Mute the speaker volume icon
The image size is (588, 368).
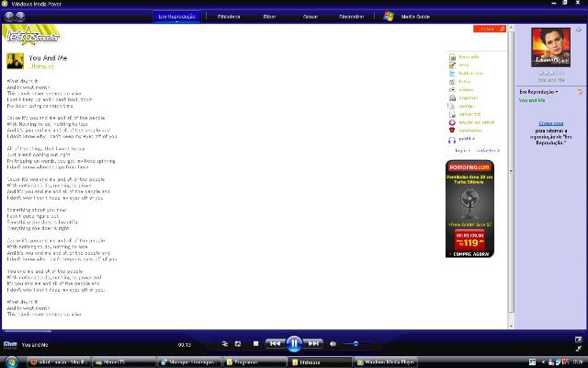(x=333, y=343)
